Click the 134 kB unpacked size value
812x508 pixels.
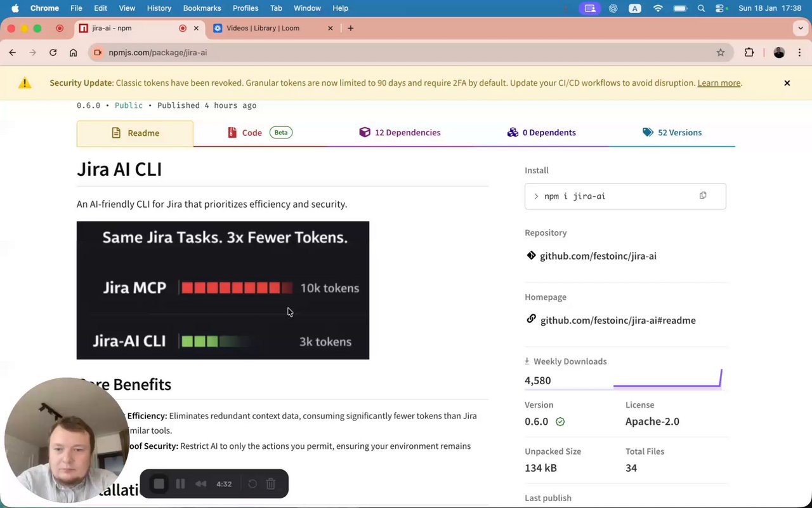(x=540, y=468)
